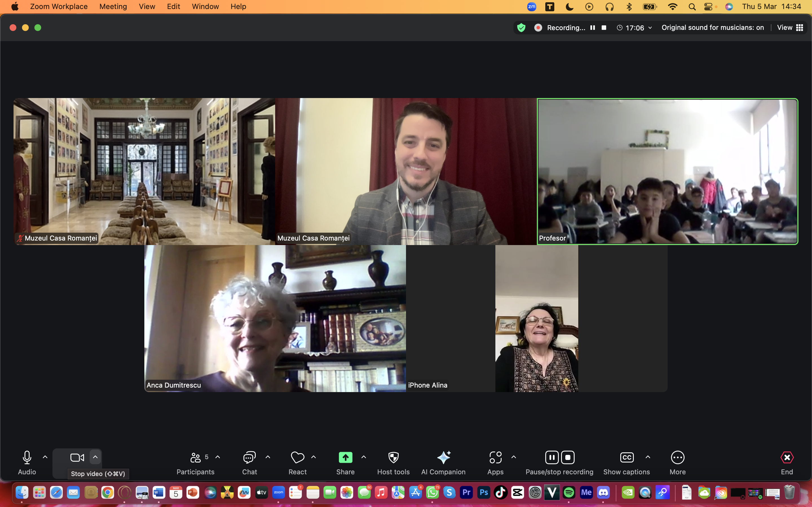
Task: Open the Participants panel
Action: pos(196,457)
